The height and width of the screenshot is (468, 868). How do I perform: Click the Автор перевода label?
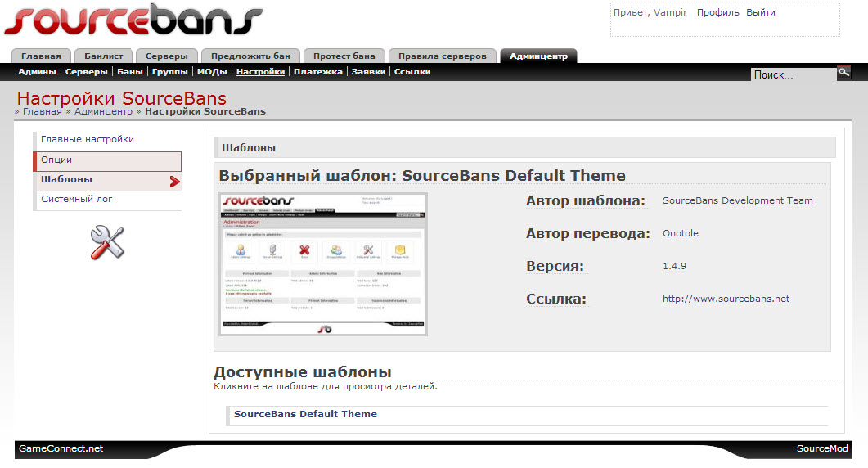click(x=588, y=233)
